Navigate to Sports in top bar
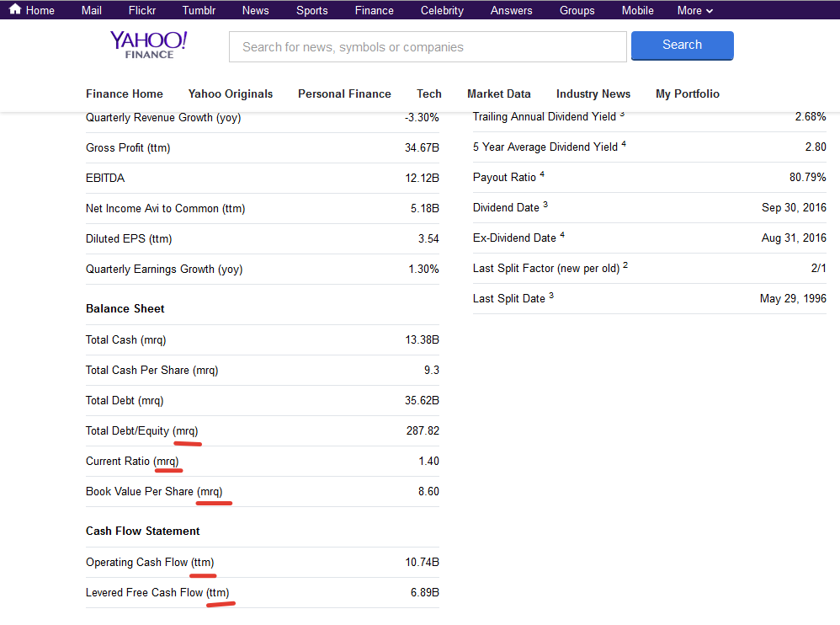840x625 pixels. pyautogui.click(x=311, y=10)
